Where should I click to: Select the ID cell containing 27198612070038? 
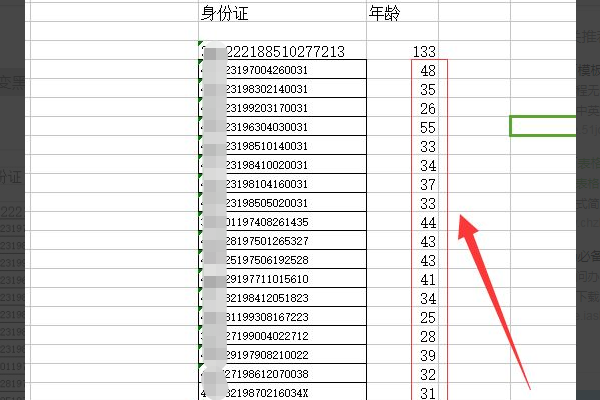[x=282, y=373]
